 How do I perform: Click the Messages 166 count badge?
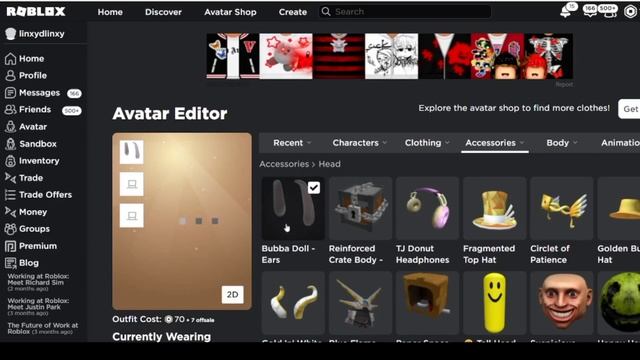(x=74, y=93)
